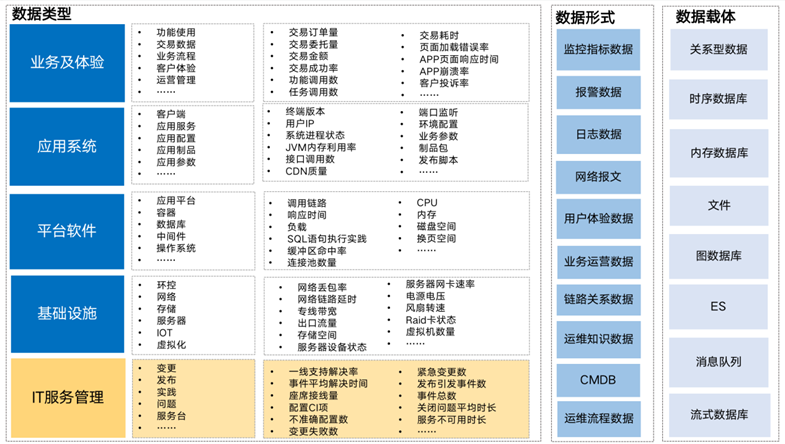Click the ES box
The width and height of the screenshot is (785, 444).
point(718,307)
